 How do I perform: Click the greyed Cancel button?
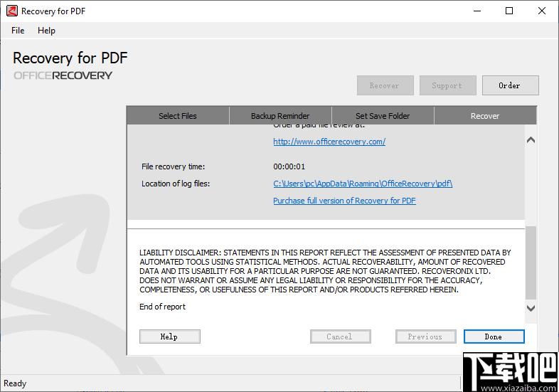pyautogui.click(x=341, y=337)
